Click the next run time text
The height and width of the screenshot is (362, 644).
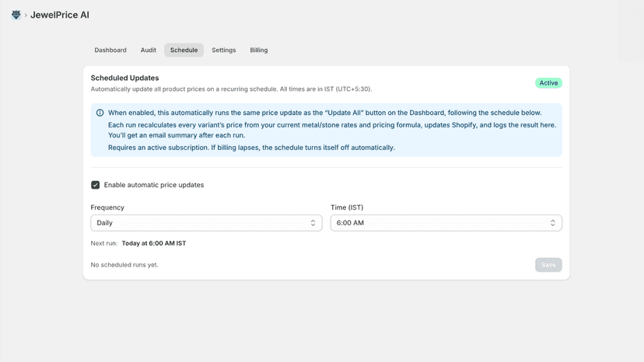coord(154,243)
